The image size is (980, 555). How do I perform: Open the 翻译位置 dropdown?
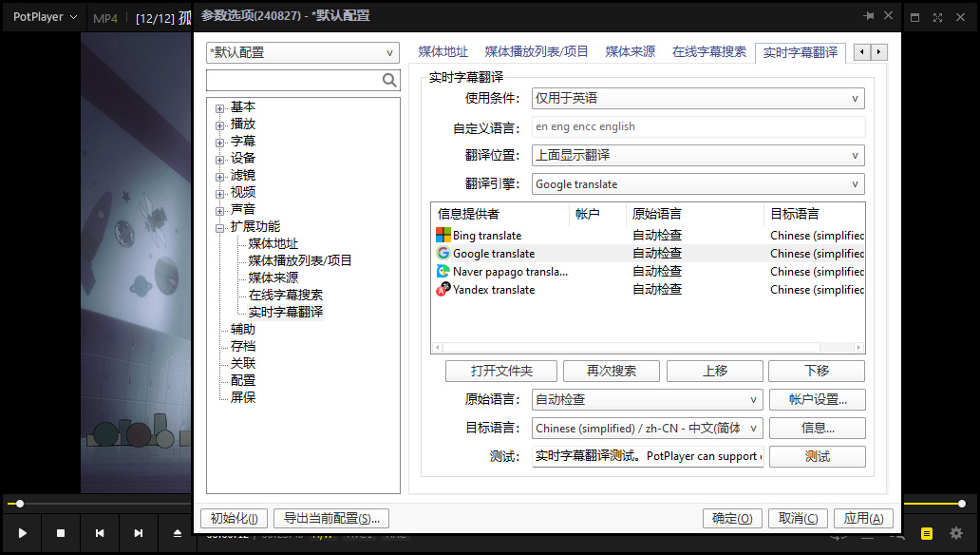point(698,155)
